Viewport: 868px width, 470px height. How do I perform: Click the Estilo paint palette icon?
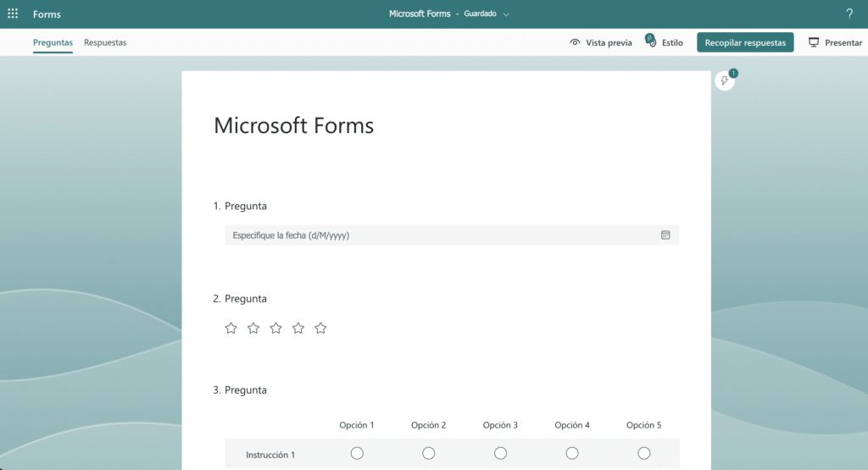tap(651, 41)
